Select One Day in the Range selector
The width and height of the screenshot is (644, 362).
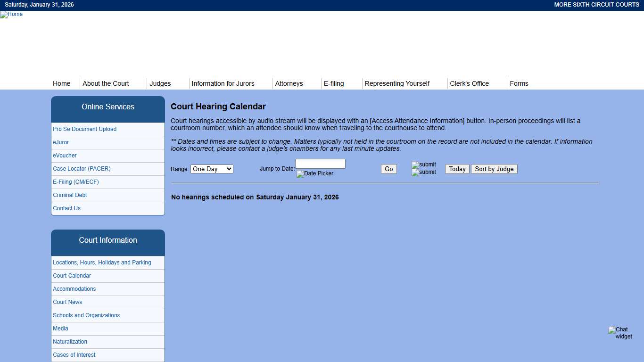pyautogui.click(x=212, y=169)
